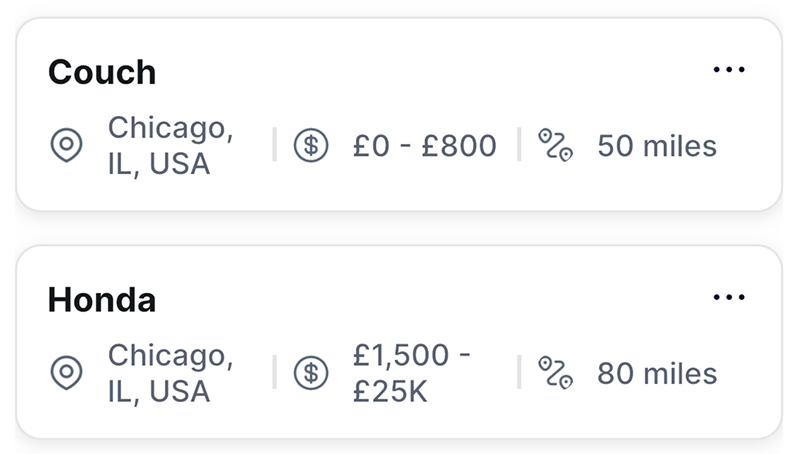Click Chicago, IL, USA location in Honda card
798x454 pixels.
click(170, 373)
